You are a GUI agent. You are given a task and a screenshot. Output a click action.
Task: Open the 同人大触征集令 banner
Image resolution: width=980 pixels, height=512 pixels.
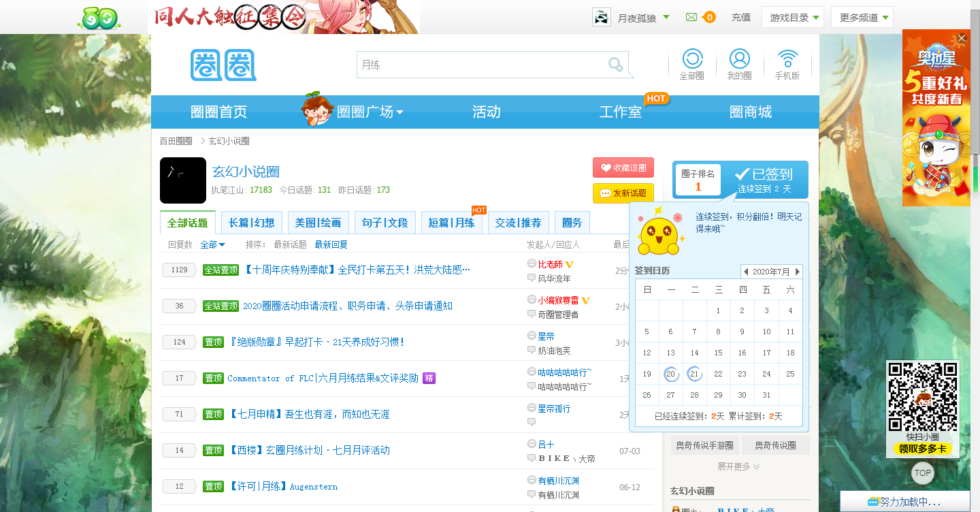point(284,17)
